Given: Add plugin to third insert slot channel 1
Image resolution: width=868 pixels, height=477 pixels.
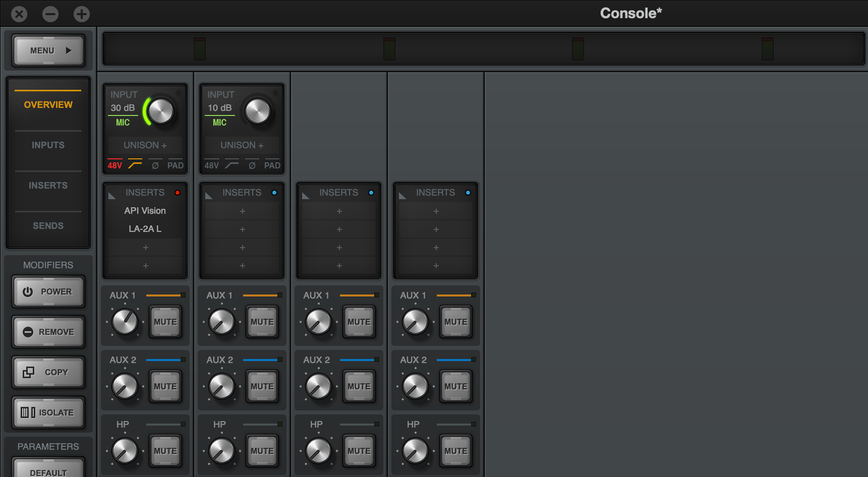Looking at the screenshot, I should click(145, 247).
